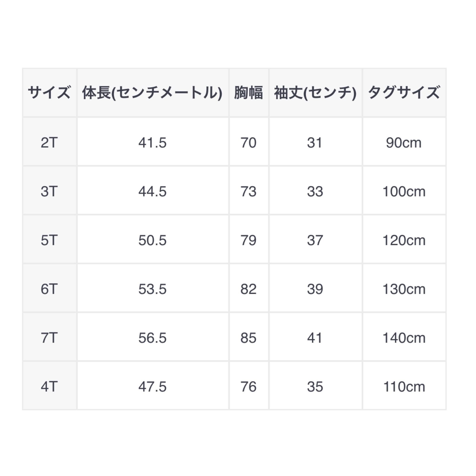
Task: Click the 4T size cell
Action: pyautogui.click(x=49, y=387)
